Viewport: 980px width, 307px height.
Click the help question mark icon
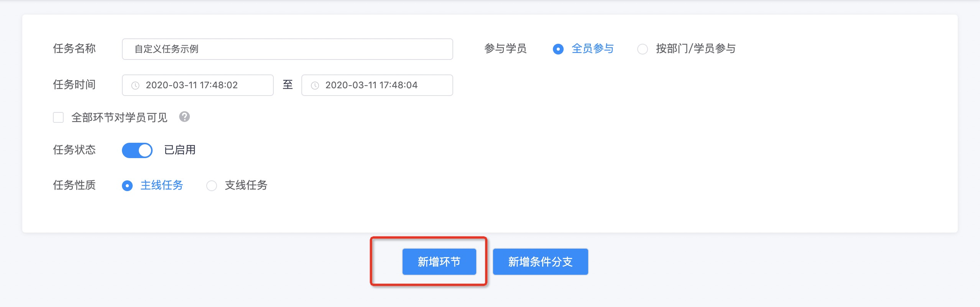pyautogui.click(x=184, y=117)
